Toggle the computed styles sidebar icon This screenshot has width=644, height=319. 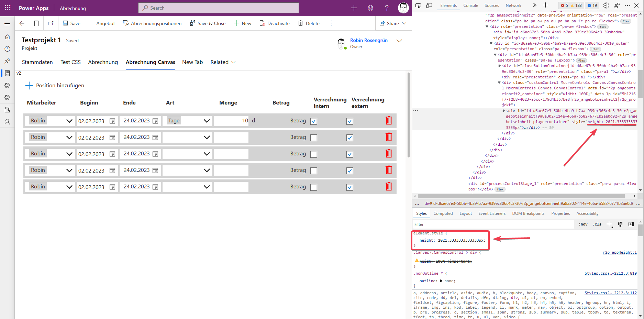coord(631,224)
